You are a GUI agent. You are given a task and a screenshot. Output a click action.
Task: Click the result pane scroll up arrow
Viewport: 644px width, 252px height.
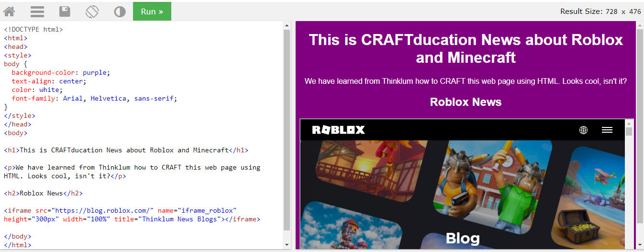(x=640, y=25)
